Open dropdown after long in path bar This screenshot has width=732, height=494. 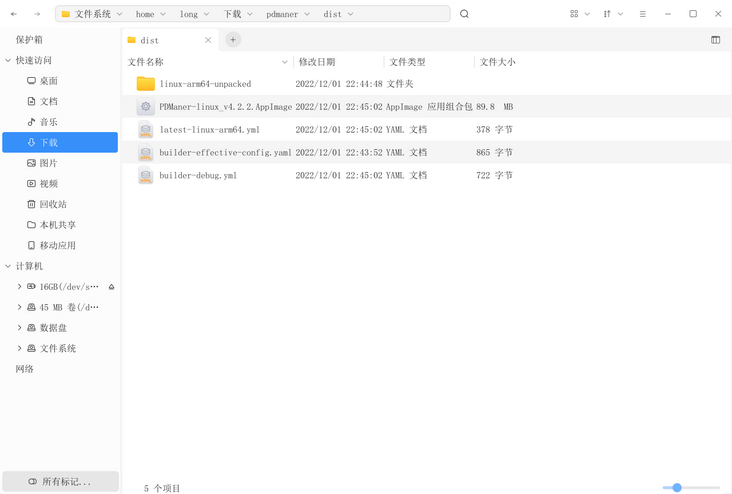click(x=206, y=14)
